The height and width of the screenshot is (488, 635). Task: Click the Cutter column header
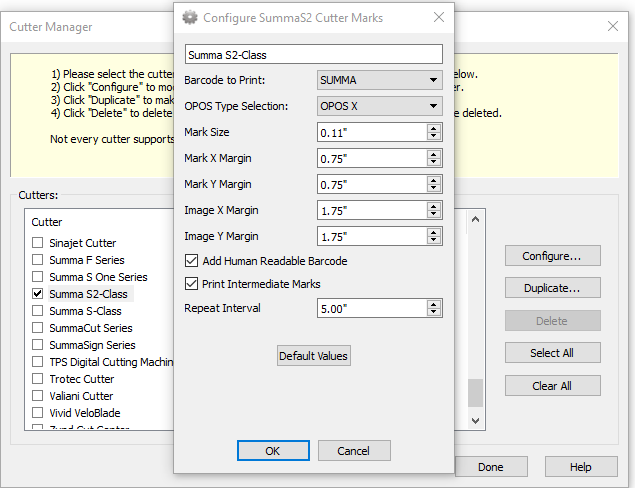pos(47,222)
